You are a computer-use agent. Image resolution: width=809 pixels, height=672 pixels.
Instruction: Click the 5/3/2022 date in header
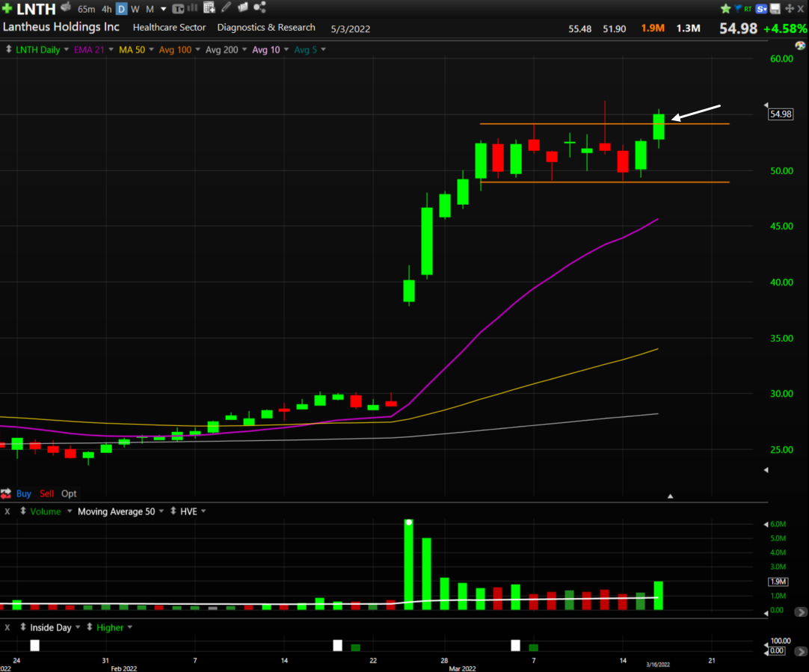pos(351,29)
